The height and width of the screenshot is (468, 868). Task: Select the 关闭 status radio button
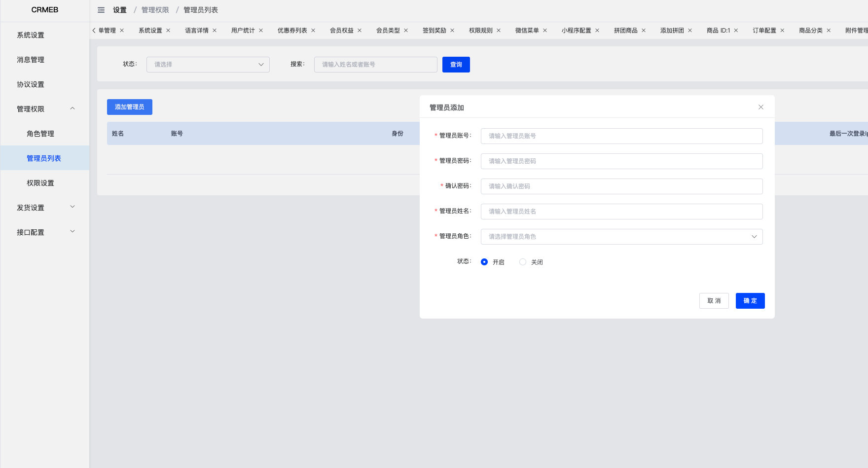pos(523,262)
